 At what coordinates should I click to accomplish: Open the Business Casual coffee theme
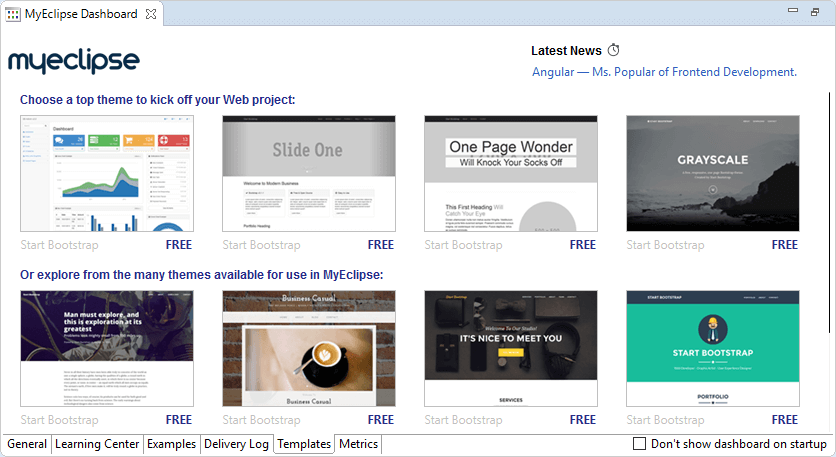(308, 349)
